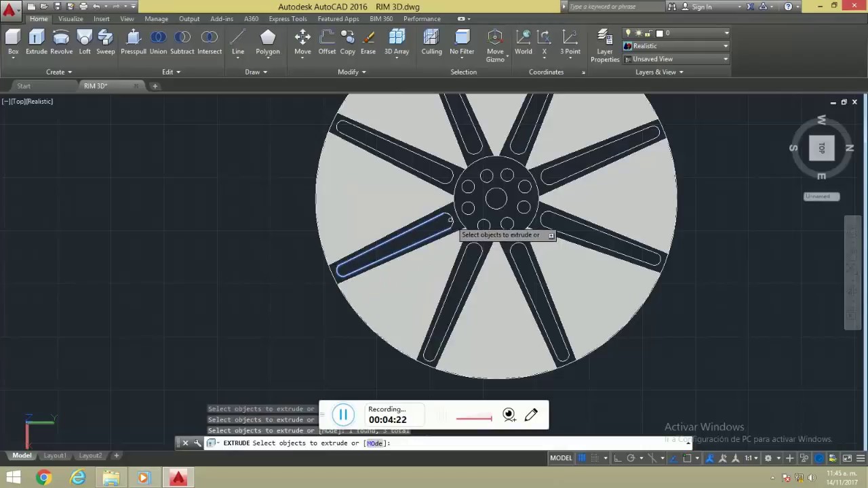The image size is (868, 488).
Task: Toggle the lock on layer 0
Action: click(648, 33)
